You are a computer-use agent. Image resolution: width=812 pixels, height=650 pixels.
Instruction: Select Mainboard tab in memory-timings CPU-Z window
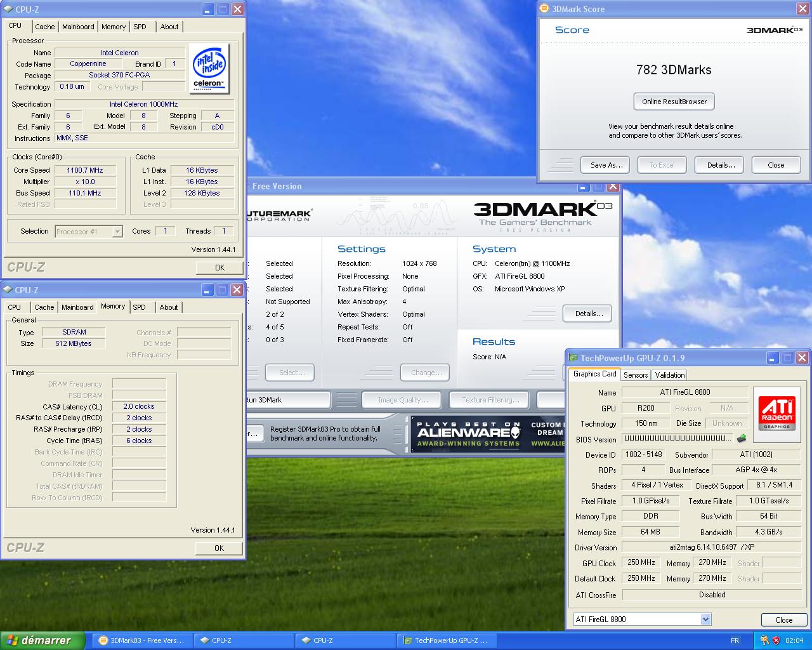(77, 307)
